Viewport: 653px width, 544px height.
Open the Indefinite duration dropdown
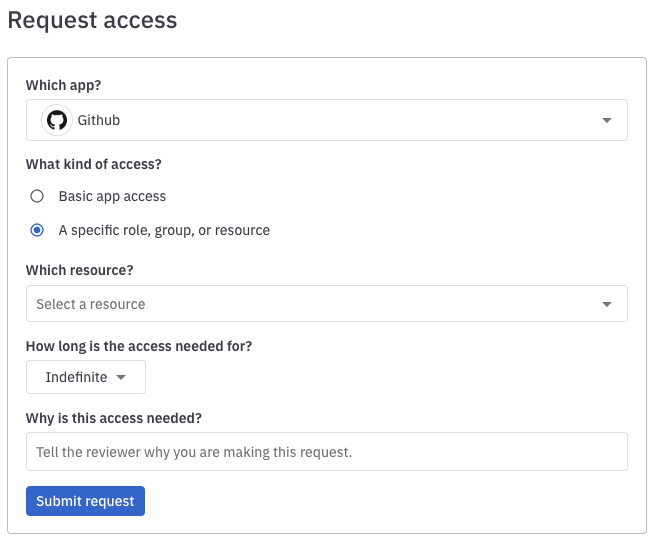coord(86,377)
